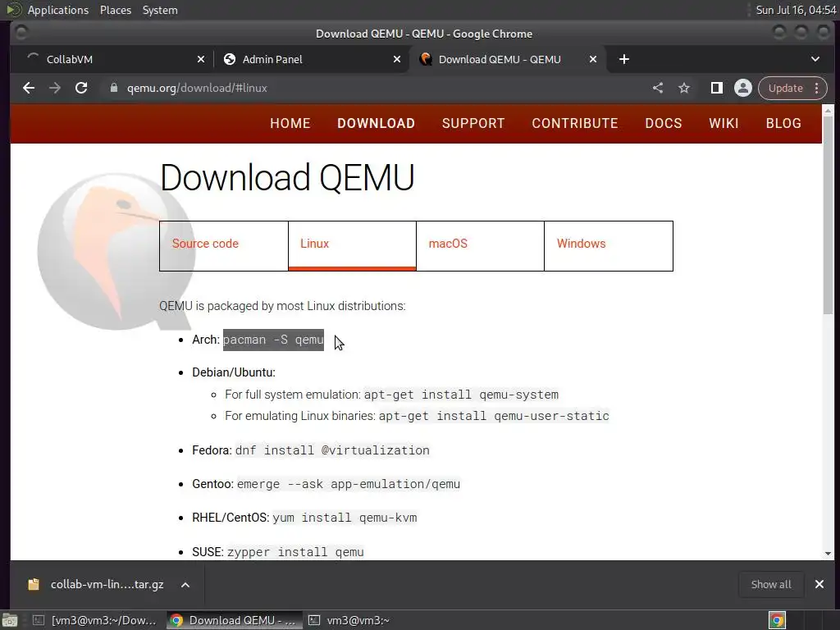
Task: Select the Source code tab
Action: click(x=224, y=246)
